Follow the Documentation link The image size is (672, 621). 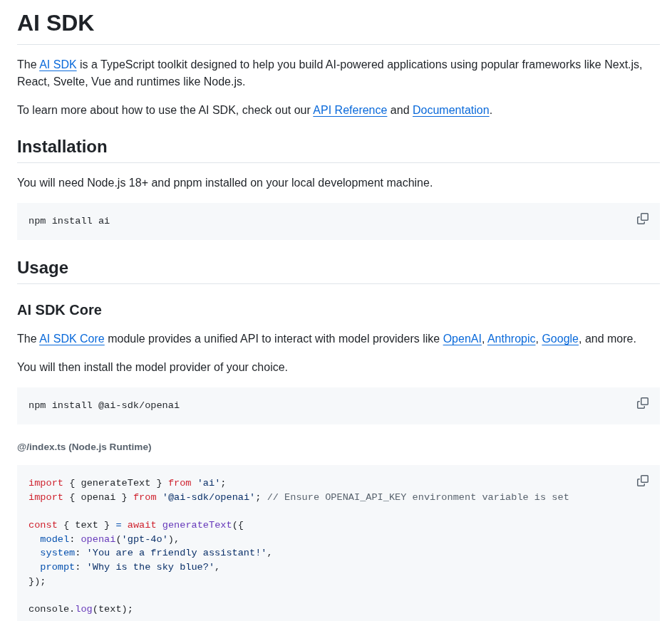[451, 110]
